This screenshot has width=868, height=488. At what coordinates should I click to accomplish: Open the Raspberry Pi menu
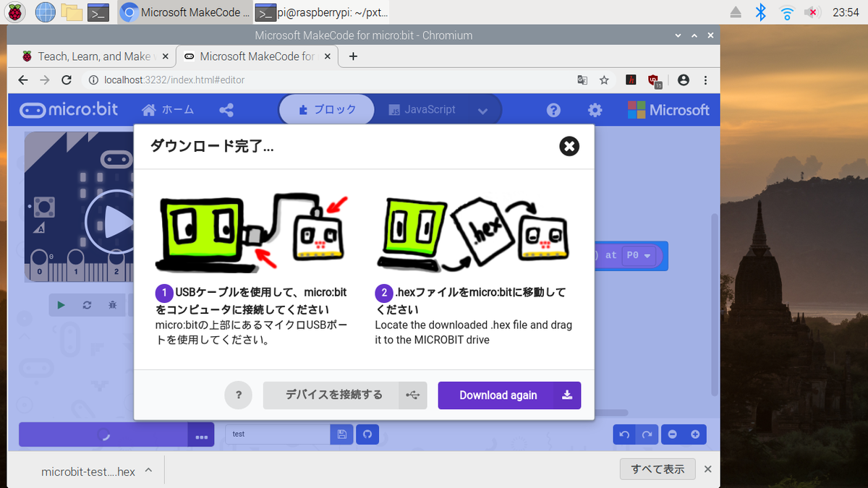pos(14,12)
